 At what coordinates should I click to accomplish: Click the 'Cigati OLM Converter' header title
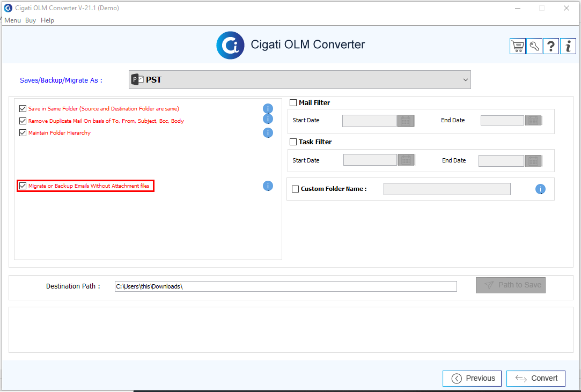pyautogui.click(x=308, y=45)
